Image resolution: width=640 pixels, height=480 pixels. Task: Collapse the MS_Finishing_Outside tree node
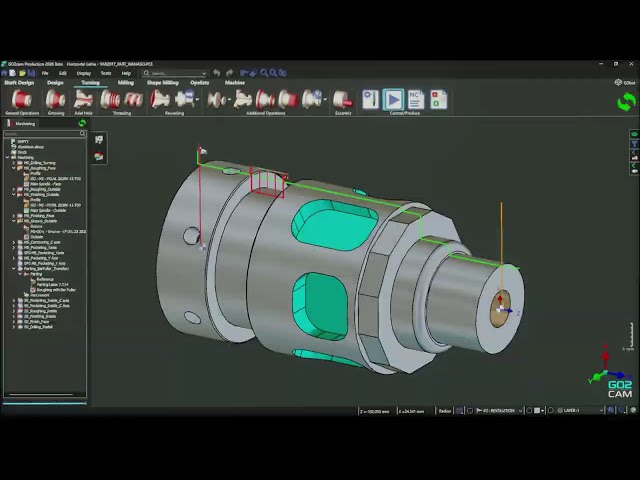[x=13, y=195]
